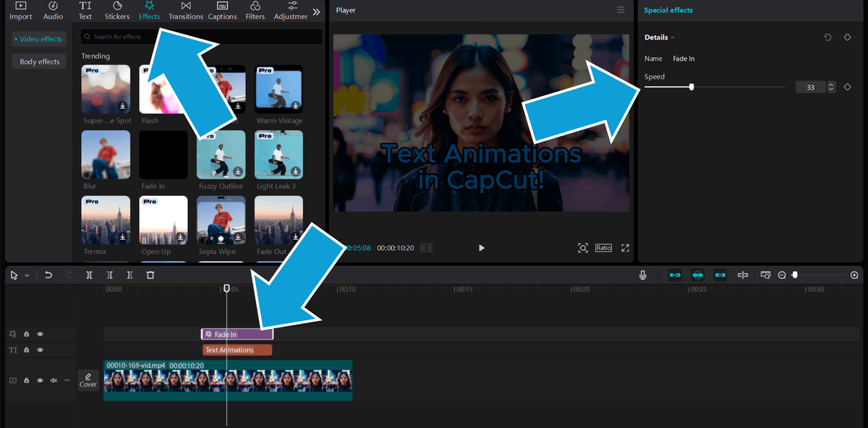The height and width of the screenshot is (428, 868).
Task: Click the Speed slider track
Action: tap(715, 87)
